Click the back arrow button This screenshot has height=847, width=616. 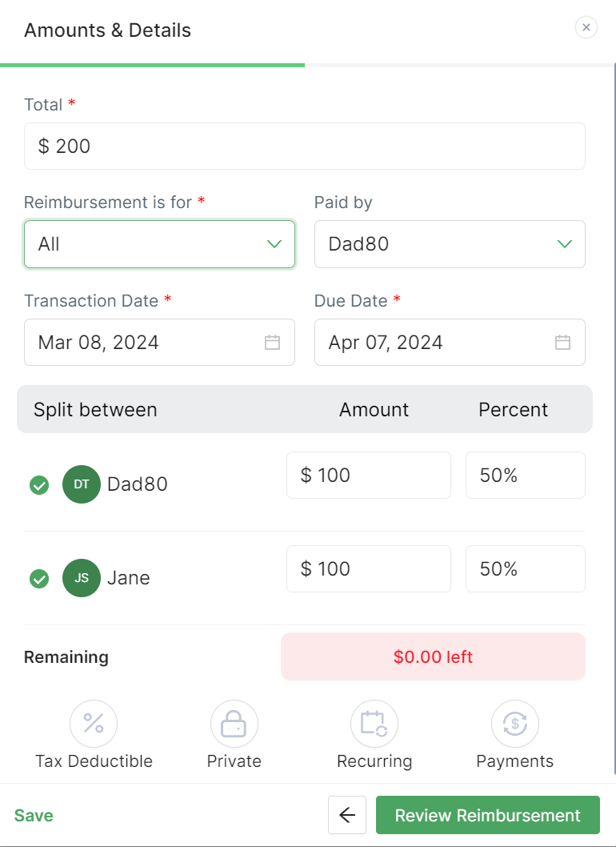click(347, 815)
